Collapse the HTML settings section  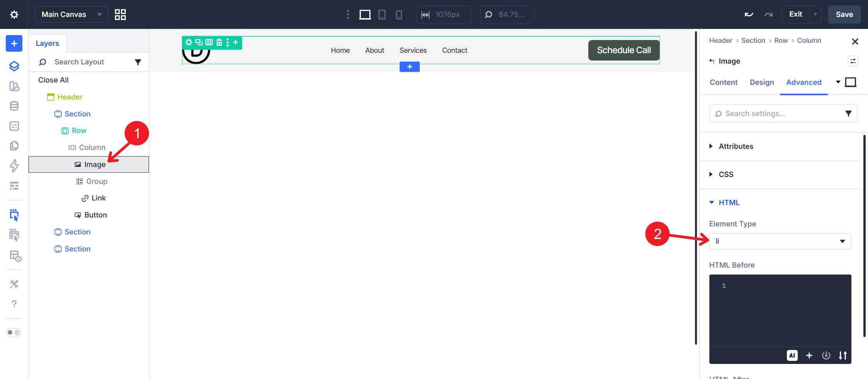coord(728,202)
